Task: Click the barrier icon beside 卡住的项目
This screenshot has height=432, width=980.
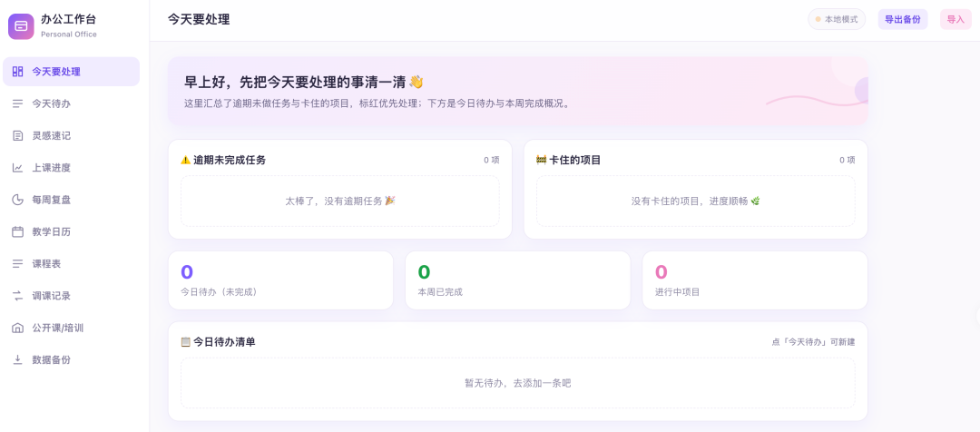Action: [541, 160]
